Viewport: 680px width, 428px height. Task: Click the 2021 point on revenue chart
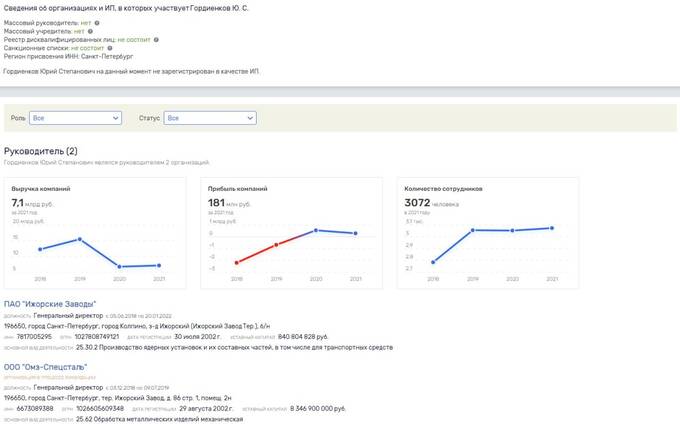click(x=159, y=265)
